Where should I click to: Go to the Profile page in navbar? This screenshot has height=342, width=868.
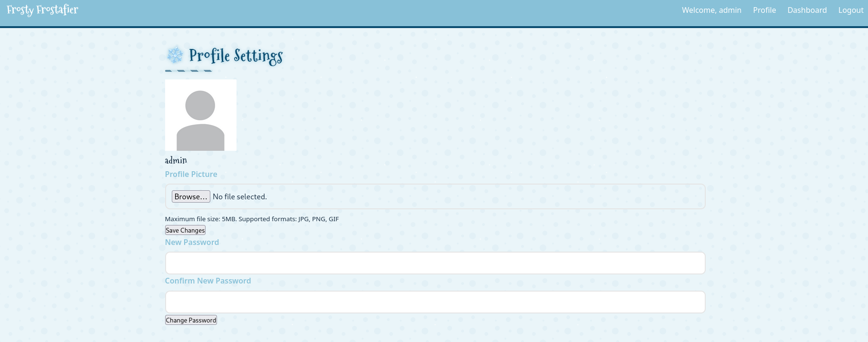pos(764,10)
